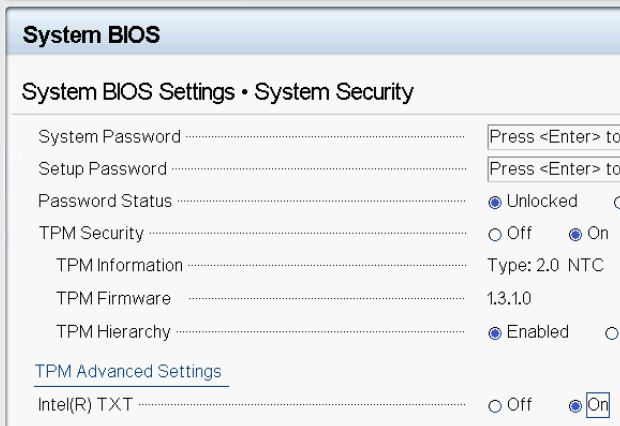Click the System Password input field
Image resolution: width=620 pixels, height=426 pixels.
tap(554, 137)
